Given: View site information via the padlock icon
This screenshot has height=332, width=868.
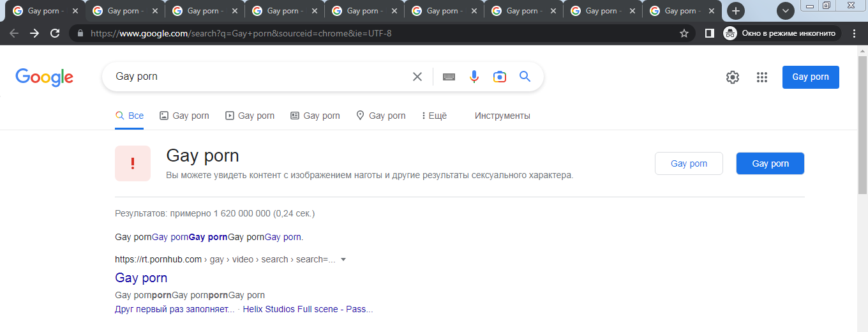Looking at the screenshot, I should point(80,33).
